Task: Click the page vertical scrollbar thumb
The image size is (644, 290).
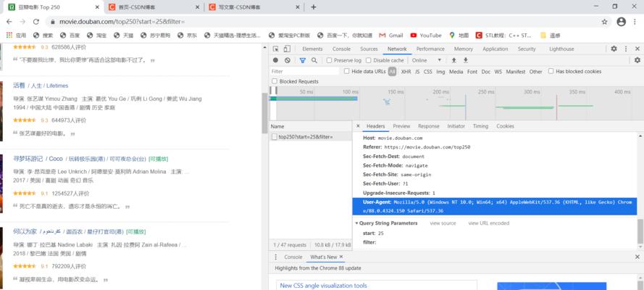Action: tap(264, 113)
